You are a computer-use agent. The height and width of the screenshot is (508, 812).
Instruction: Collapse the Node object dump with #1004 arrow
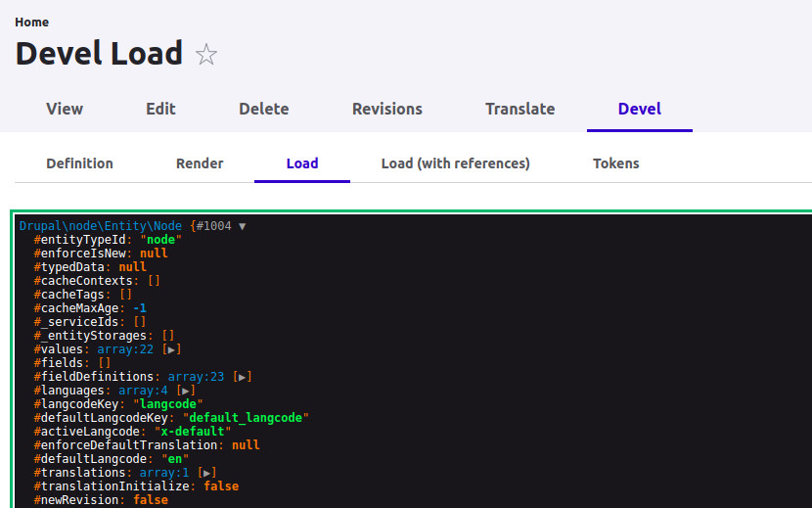242,226
